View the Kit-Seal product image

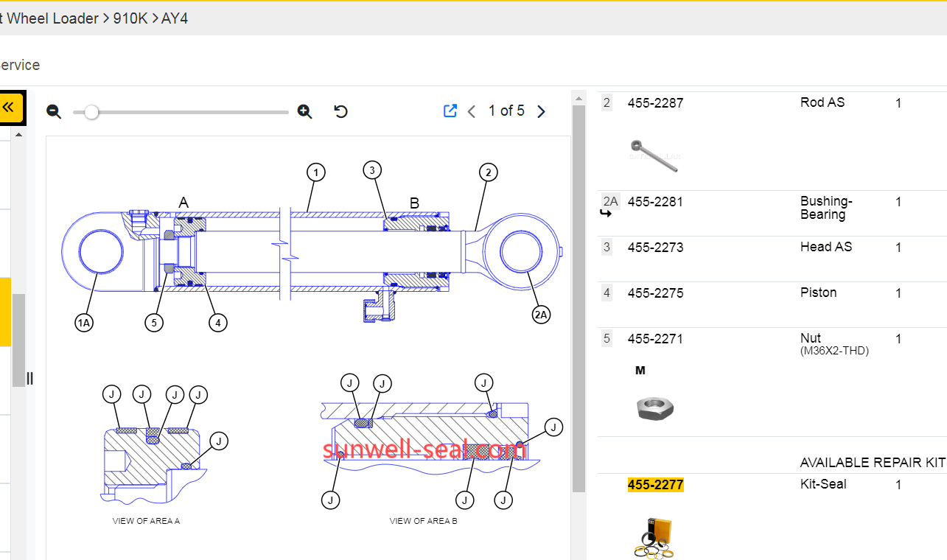coord(654,536)
